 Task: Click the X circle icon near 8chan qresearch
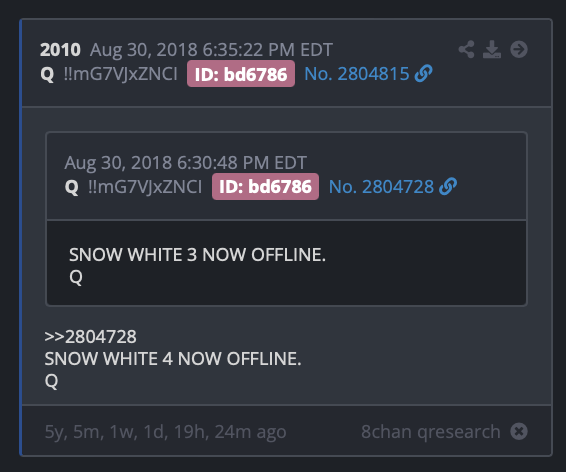pyautogui.click(x=519, y=431)
